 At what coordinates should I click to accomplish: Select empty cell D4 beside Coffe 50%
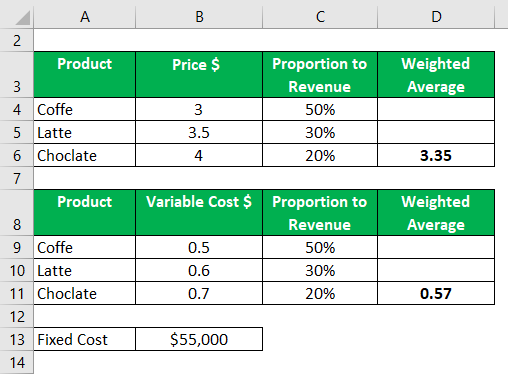tap(436, 109)
